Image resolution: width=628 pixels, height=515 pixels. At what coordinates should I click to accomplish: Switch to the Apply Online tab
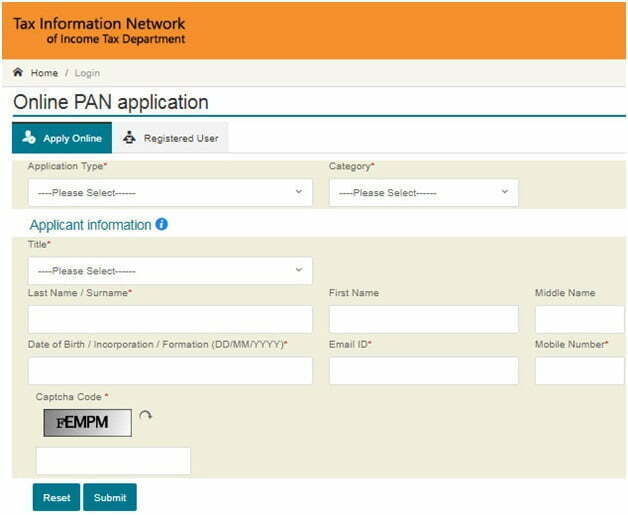coord(62,138)
